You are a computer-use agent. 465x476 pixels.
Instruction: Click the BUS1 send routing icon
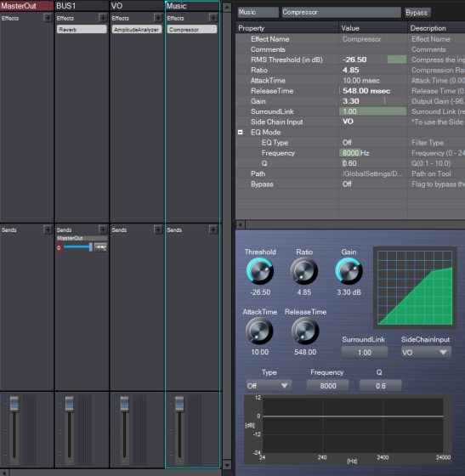click(100, 247)
